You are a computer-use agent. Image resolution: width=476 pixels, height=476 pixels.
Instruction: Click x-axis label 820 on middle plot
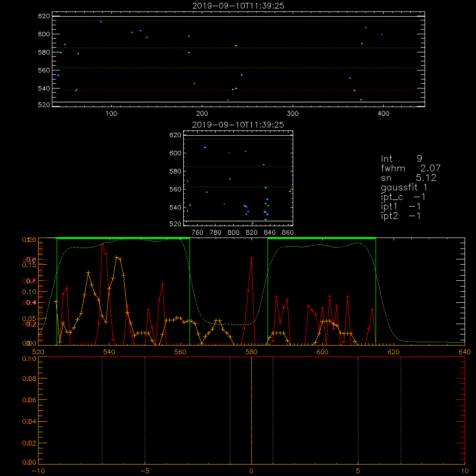coord(252,233)
